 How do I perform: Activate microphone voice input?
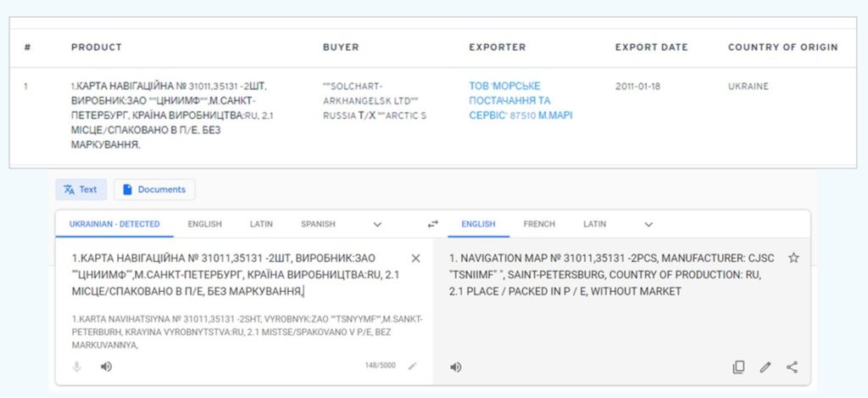tap(77, 367)
